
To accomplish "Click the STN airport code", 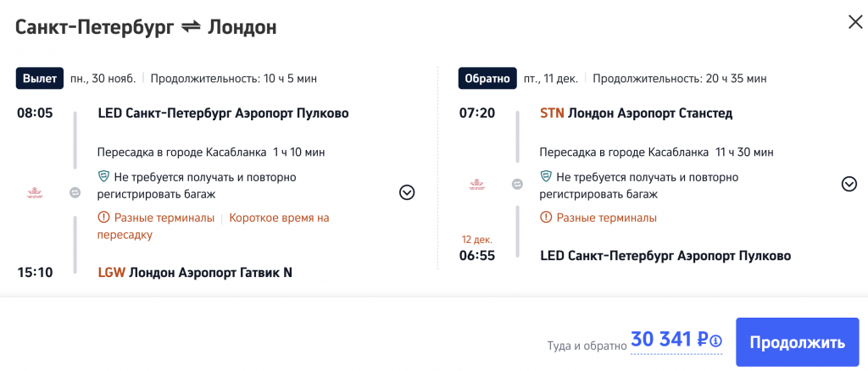I will [x=552, y=113].
